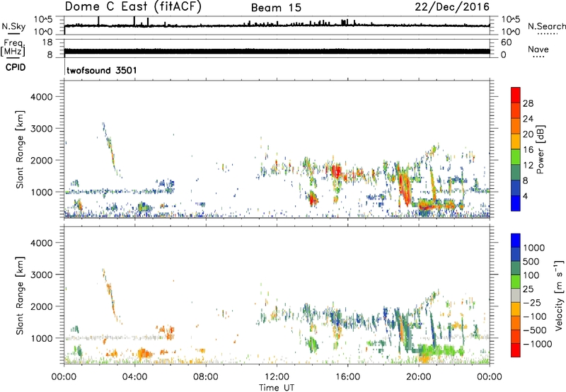Screen dimensions: 566x392
Task: Click the "16:00" time tick label
Action: (x=347, y=377)
